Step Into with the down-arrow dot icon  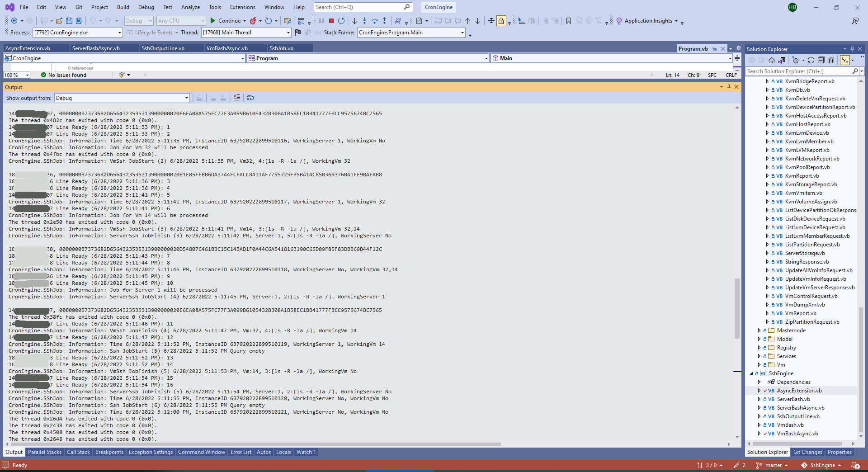tap(364, 21)
